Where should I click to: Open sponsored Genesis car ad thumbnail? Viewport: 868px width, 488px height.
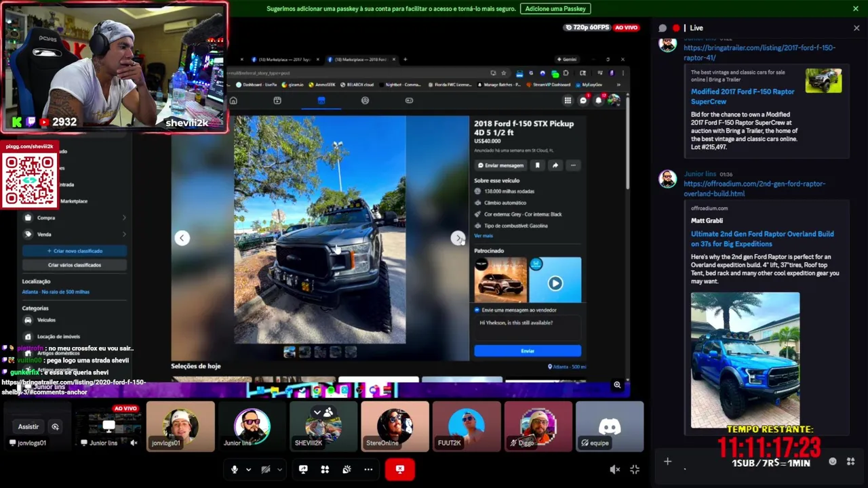click(500, 279)
